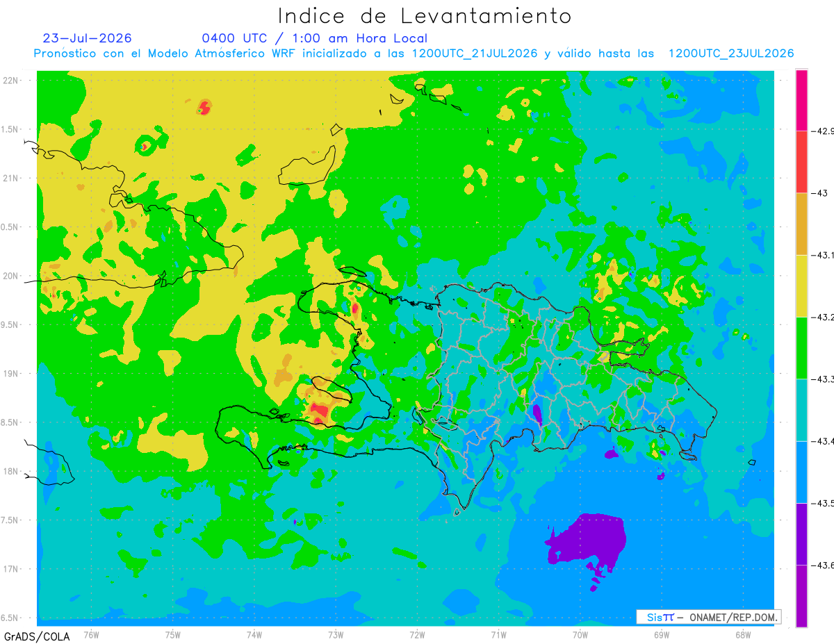Viewport: 834px width, 644px height.
Task: Pick the magenta swatch atop the colorbar
Action: (x=801, y=100)
